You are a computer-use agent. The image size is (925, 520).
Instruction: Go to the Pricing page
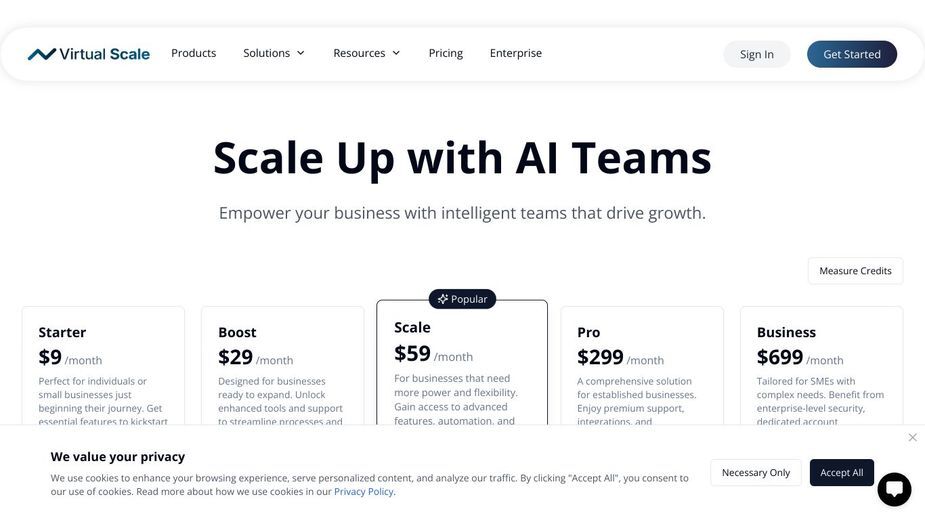point(445,53)
